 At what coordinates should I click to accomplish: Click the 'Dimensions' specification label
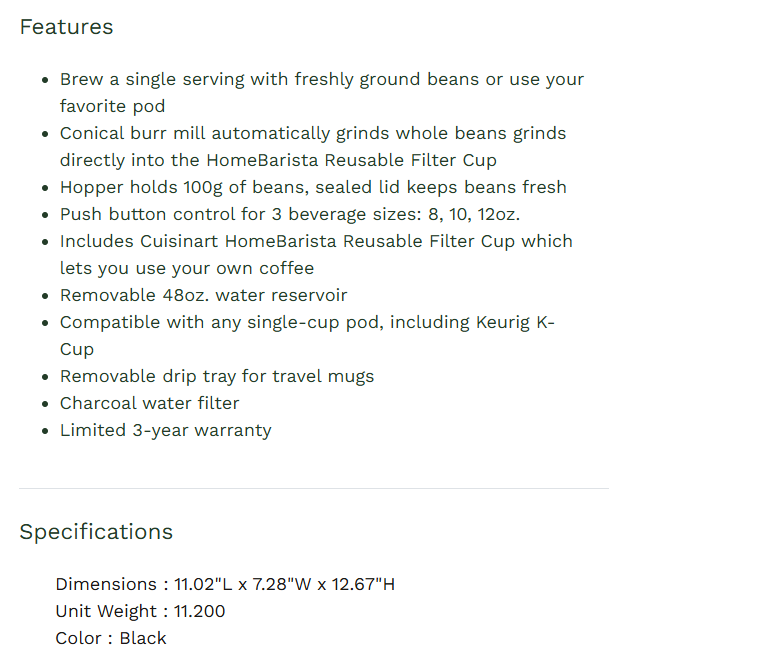tap(105, 585)
